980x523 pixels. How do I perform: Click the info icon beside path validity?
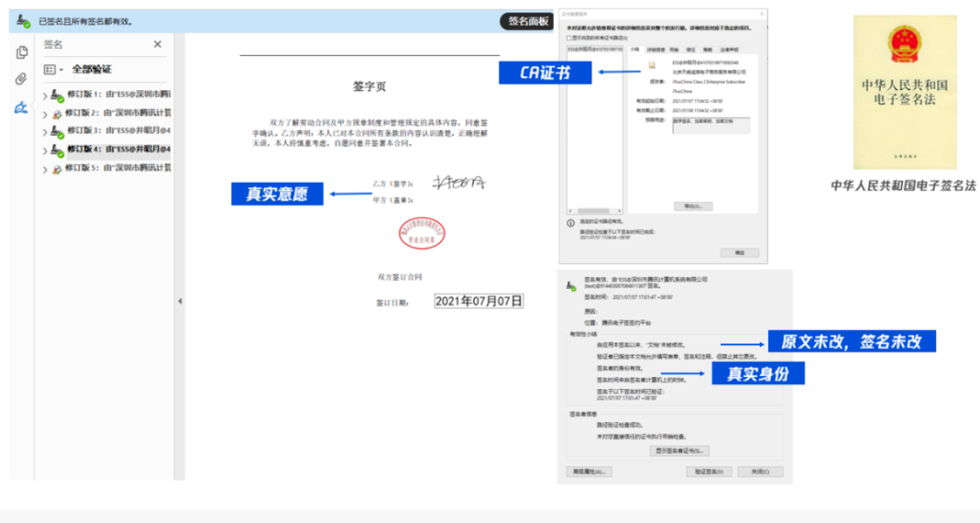point(571,223)
